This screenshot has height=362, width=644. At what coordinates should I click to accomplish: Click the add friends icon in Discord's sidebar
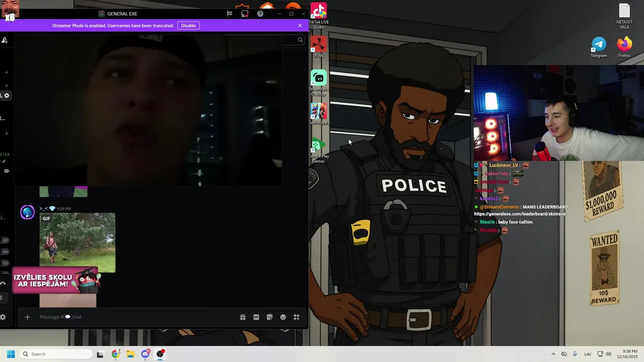point(4,40)
